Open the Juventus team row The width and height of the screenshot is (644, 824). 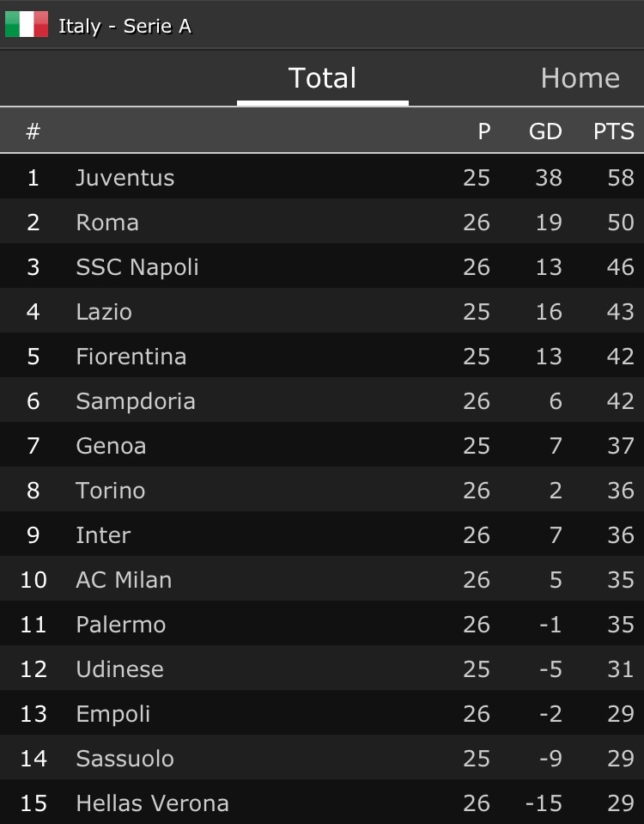click(x=125, y=178)
